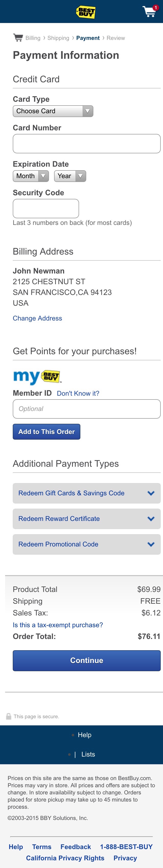This screenshot has width=163, height=868.
Task: Open the expiration Year dropdown
Action: (70, 176)
